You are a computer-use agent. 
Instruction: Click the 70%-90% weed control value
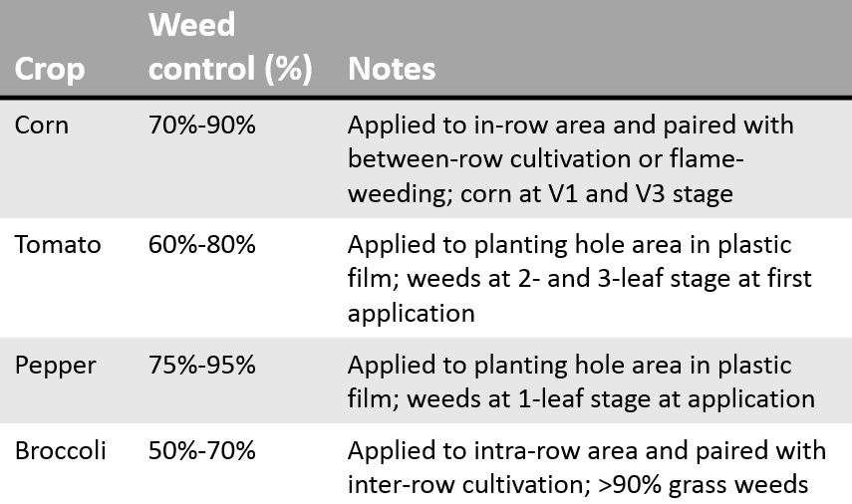click(x=202, y=126)
